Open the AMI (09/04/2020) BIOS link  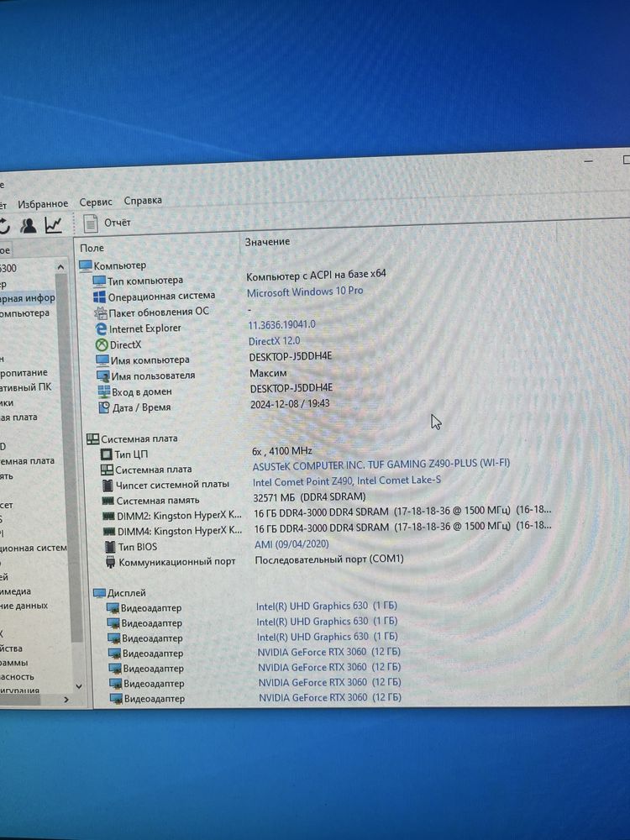coord(292,544)
